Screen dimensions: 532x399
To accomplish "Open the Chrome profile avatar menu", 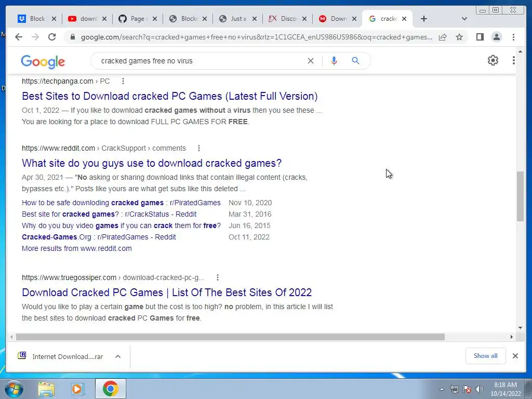I will 496,37.
